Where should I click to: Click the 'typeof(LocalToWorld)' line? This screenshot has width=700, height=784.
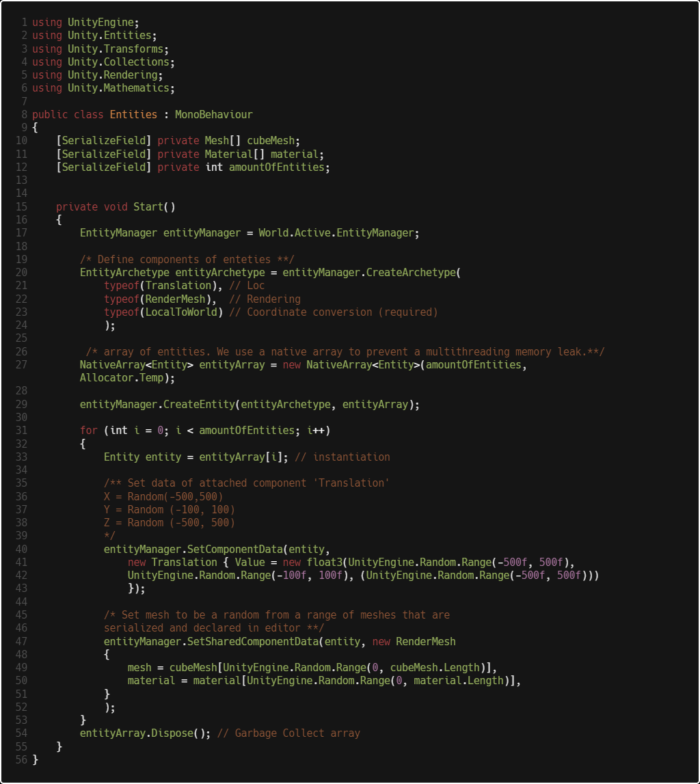coord(163,312)
